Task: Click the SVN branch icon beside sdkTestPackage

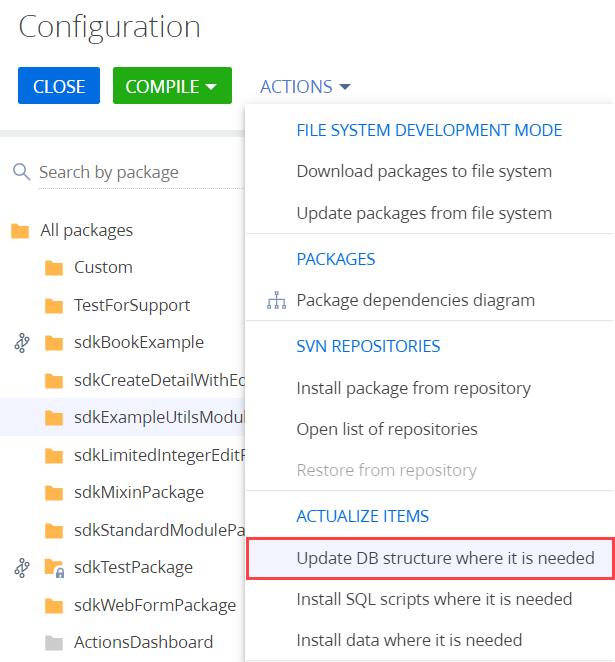Action: [x=22, y=567]
